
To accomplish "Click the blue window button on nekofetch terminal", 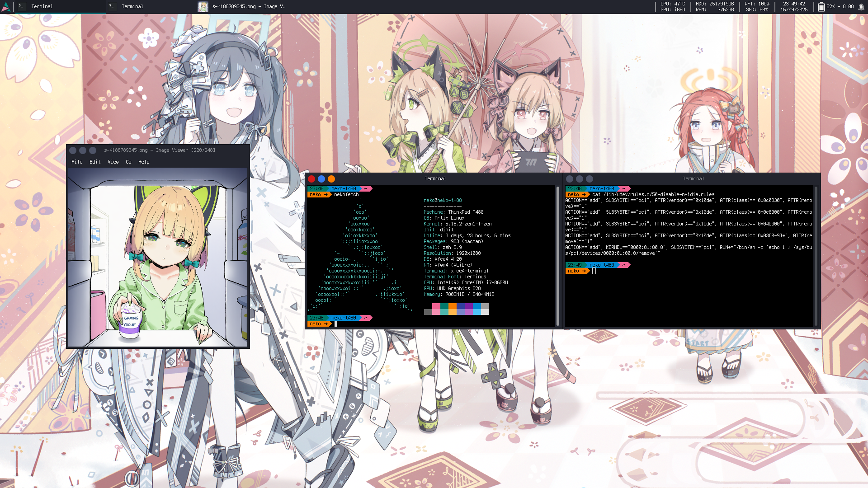I will (x=321, y=179).
